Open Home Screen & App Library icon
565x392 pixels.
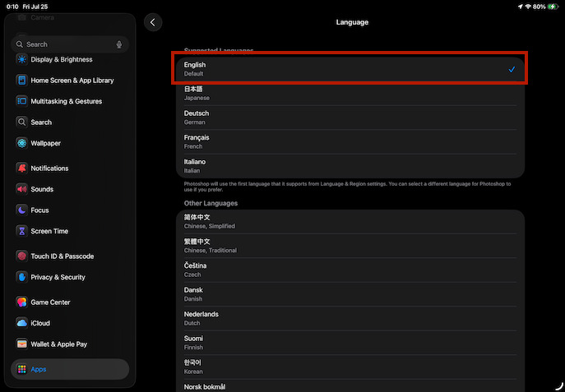tap(21, 81)
